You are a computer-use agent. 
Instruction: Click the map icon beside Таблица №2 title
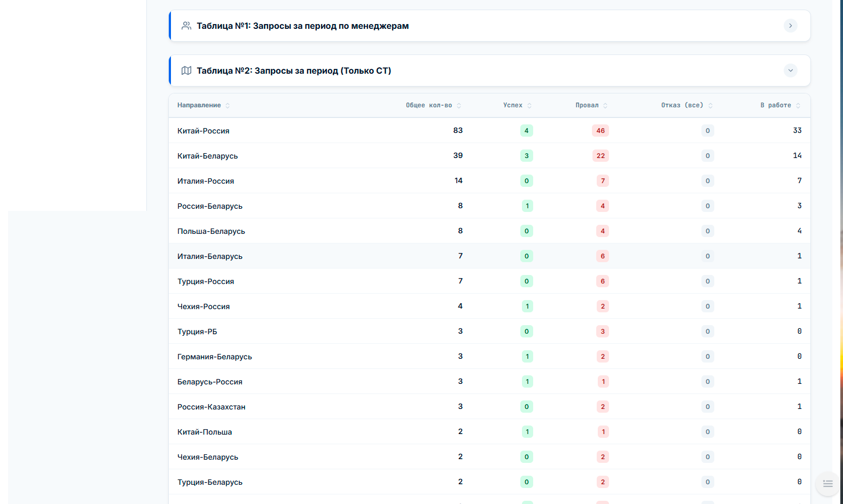186,70
